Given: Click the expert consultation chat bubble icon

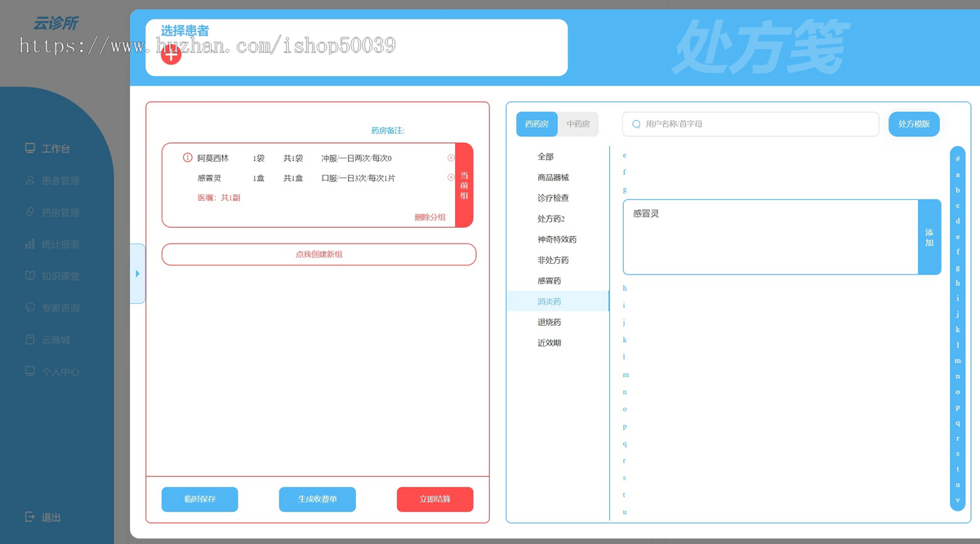Looking at the screenshot, I should coord(30,308).
